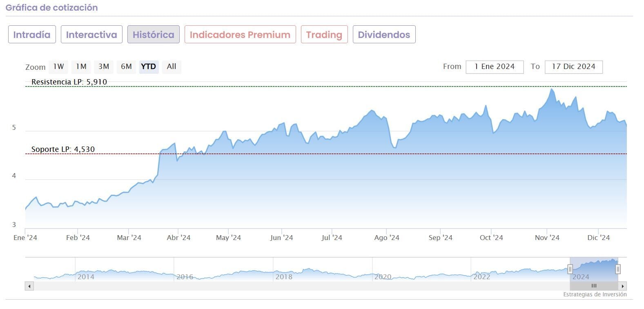Click the navigator scrollbar thumb grip
Viewport: 644px width, 309px height.
[594, 286]
